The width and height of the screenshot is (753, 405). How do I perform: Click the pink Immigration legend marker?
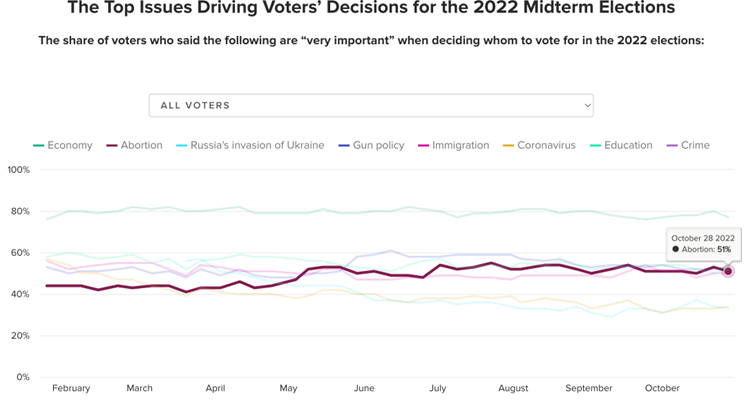coord(423,145)
